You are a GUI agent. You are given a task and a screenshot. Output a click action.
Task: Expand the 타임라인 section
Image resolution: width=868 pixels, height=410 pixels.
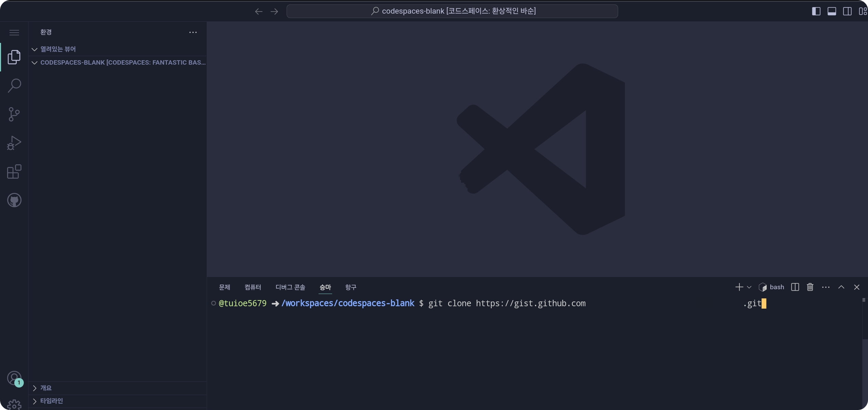click(x=34, y=401)
